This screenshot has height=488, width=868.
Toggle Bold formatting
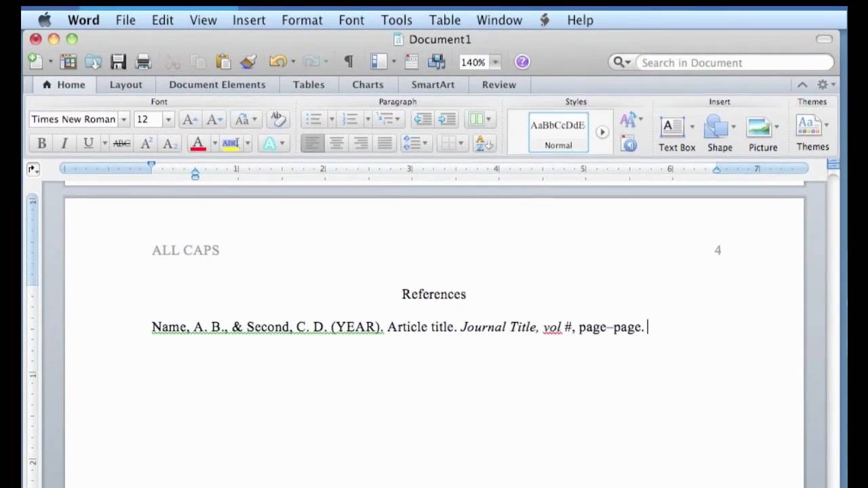(41, 143)
